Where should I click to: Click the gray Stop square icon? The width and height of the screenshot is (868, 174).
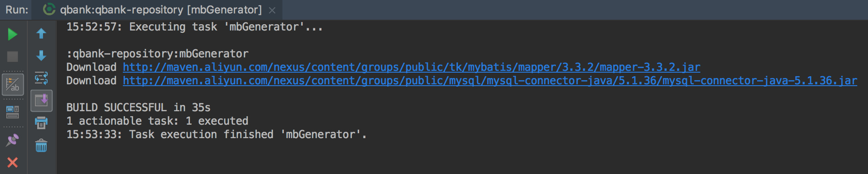[13, 57]
